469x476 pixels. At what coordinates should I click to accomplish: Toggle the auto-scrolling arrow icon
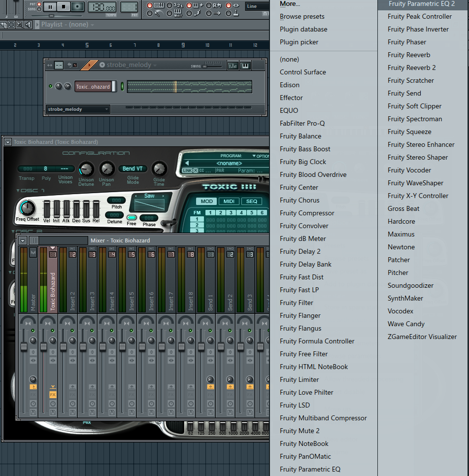click(217, 13)
